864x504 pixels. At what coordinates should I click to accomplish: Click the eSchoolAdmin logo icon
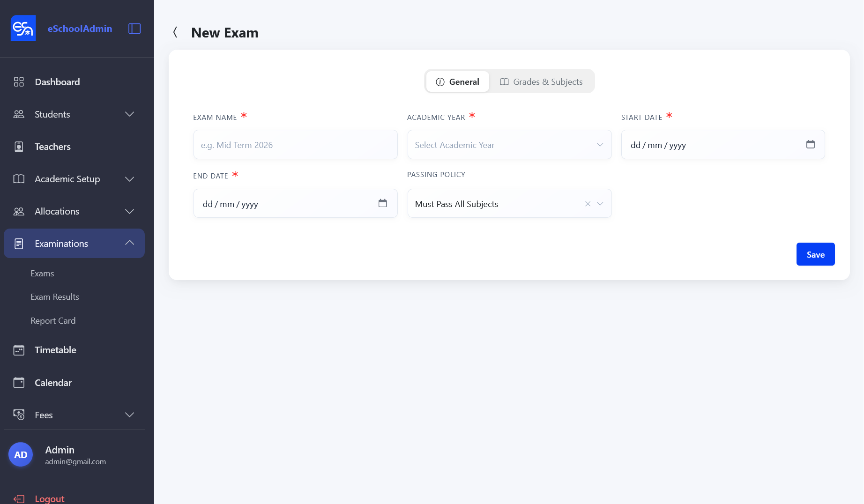pyautogui.click(x=23, y=28)
